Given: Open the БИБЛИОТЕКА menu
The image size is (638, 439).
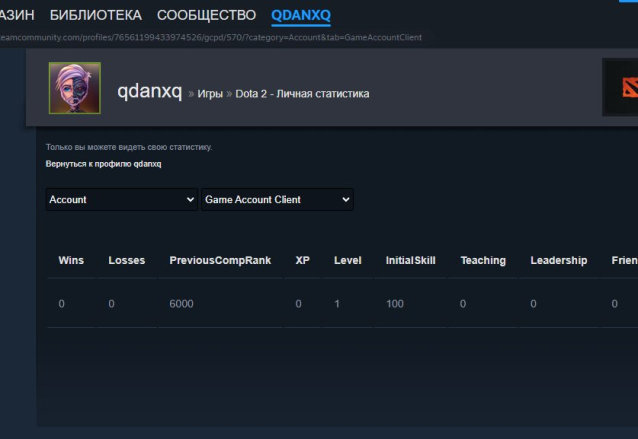Looking at the screenshot, I should click(x=95, y=15).
